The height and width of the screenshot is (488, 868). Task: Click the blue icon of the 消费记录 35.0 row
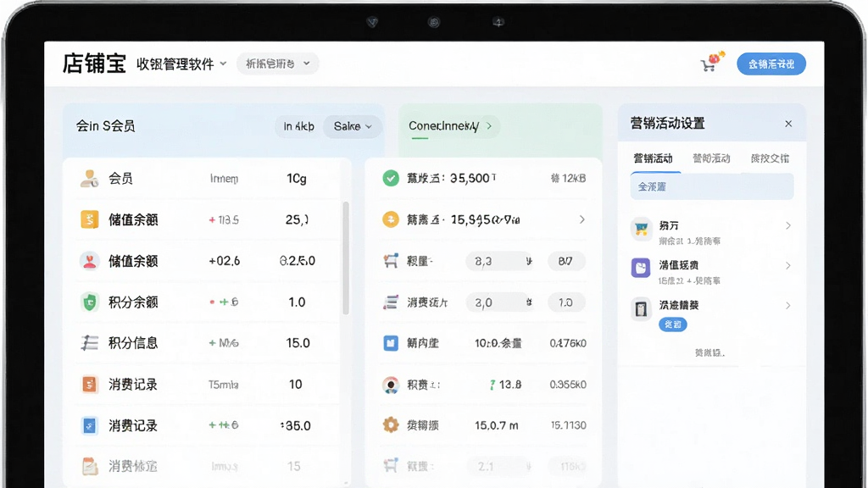[x=89, y=425]
